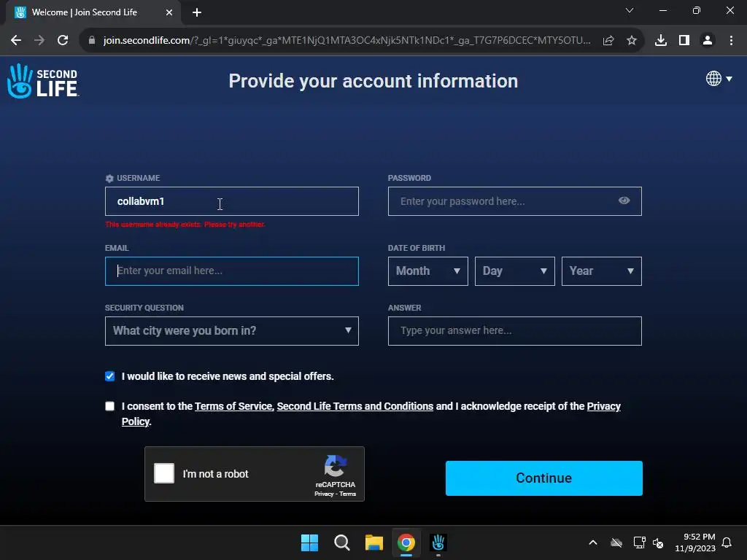Toggle password visibility eye icon
747x560 pixels.
[x=624, y=201]
